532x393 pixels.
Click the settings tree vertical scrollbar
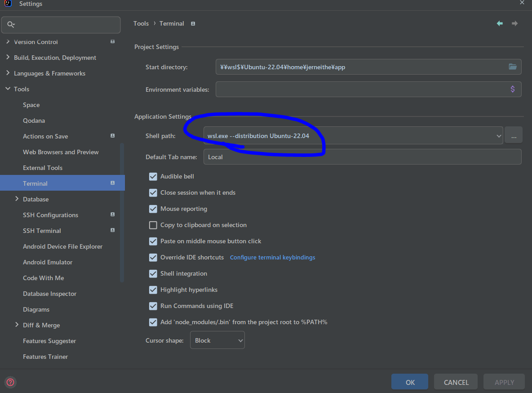click(122, 213)
